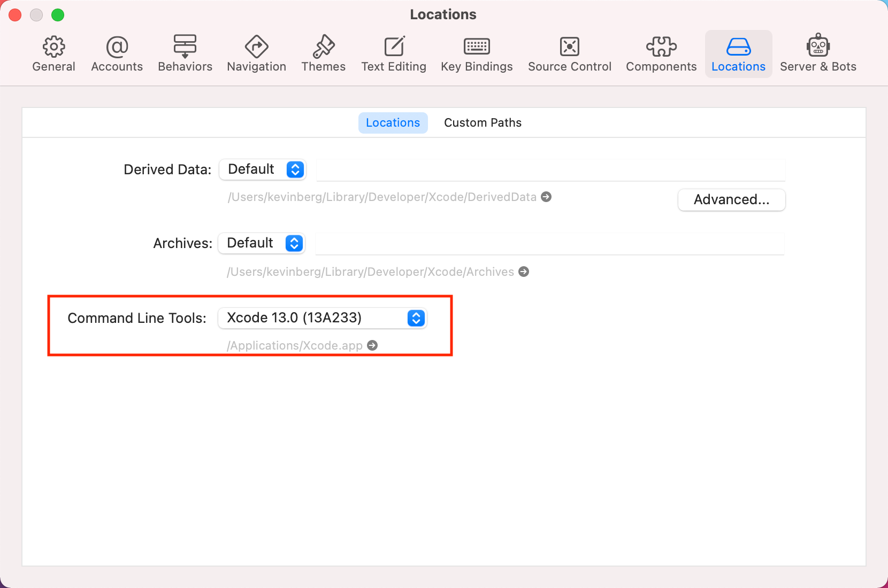Open the Key Bindings pane
888x588 pixels.
(476, 53)
